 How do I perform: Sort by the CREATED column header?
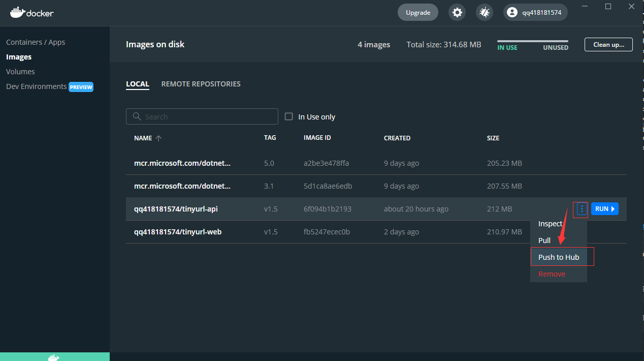pos(397,138)
